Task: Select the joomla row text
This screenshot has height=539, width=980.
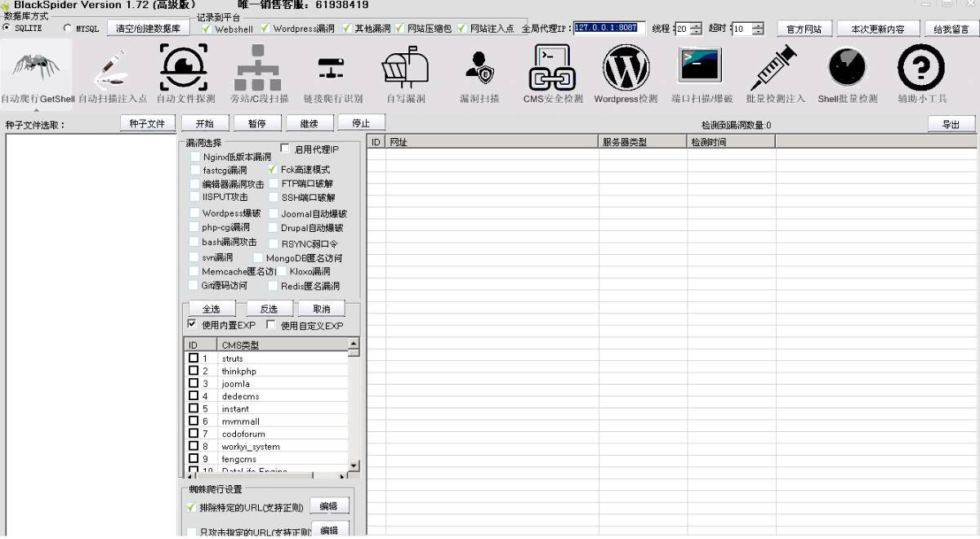Action: (x=236, y=384)
